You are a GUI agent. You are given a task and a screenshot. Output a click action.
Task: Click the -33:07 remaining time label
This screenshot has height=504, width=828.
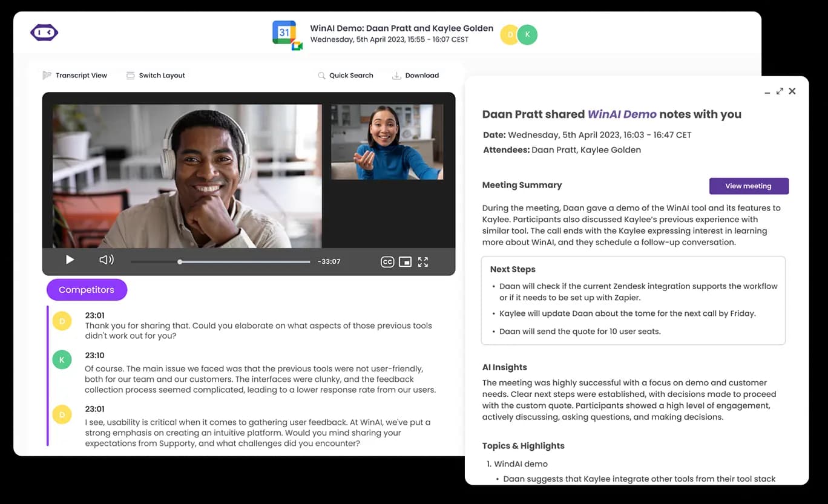click(329, 262)
